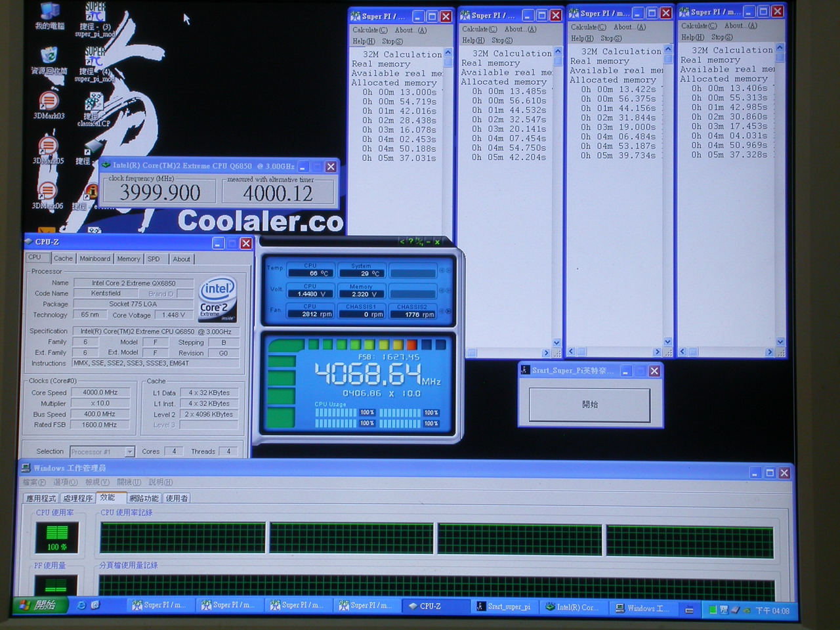Click the next arrow on the Temp row
Image resolution: width=840 pixels, height=630 pixels.
coord(450,270)
